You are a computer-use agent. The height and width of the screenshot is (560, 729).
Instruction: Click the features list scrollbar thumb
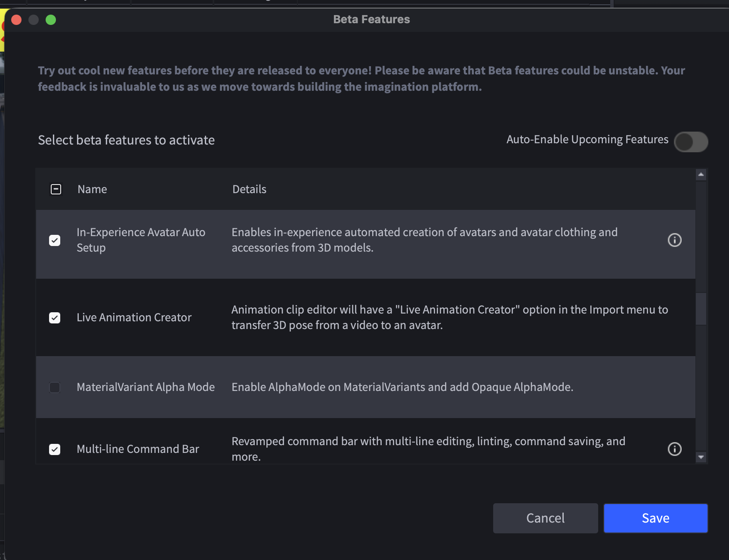point(701,309)
